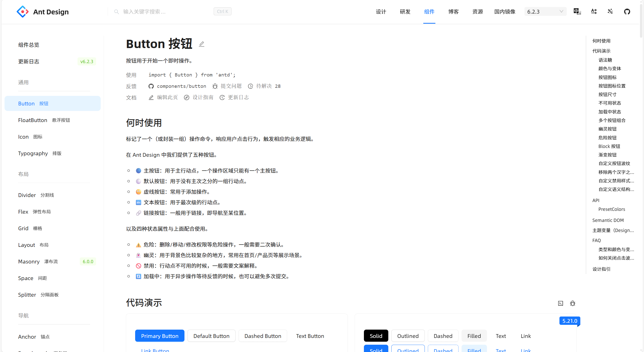The image size is (644, 352).
Task: Click the search magnifier icon
Action: [117, 12]
